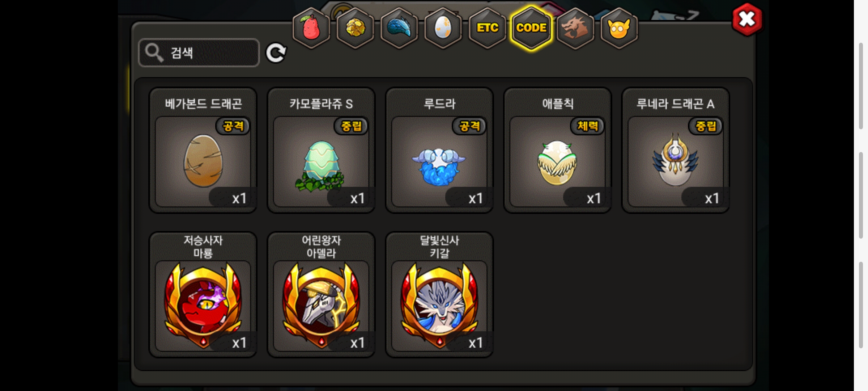Screen dimensions: 868x391
Task: Select the yellow horned mask tab
Action: [619, 28]
